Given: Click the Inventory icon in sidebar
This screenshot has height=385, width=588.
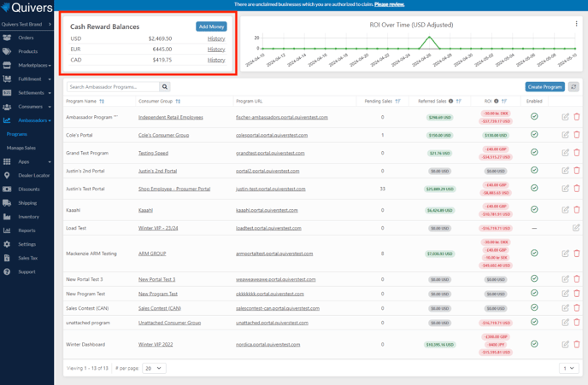Looking at the screenshot, I should (7, 217).
